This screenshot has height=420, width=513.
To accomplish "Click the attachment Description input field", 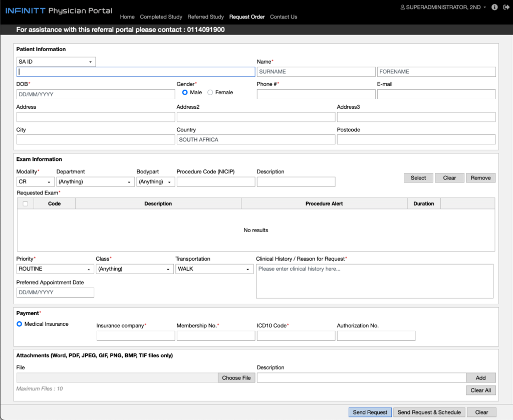I will pos(362,378).
